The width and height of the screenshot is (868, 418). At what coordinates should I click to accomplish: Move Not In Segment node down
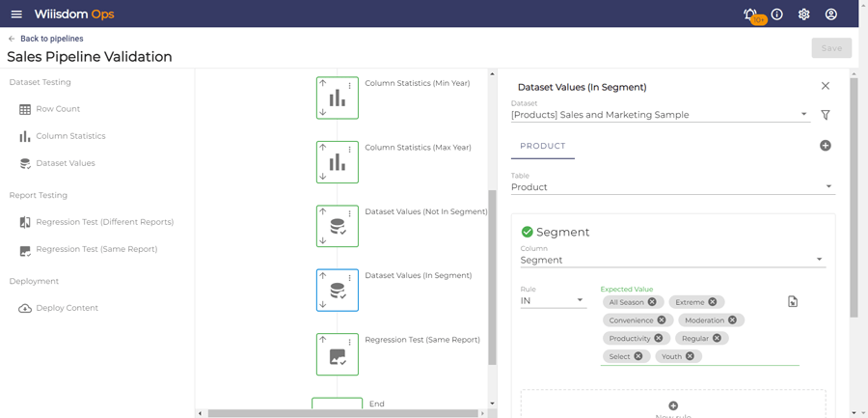323,240
